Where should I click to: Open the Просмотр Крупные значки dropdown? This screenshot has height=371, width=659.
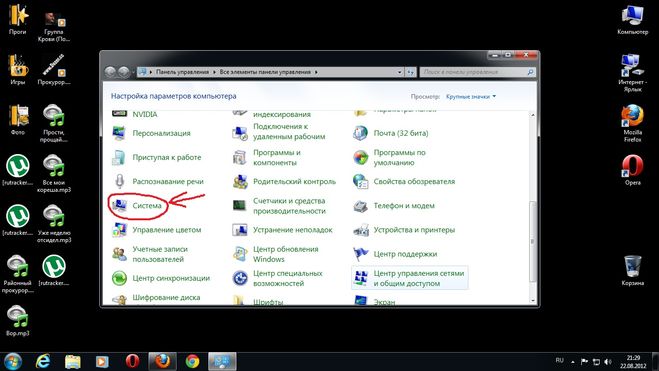click(x=471, y=97)
